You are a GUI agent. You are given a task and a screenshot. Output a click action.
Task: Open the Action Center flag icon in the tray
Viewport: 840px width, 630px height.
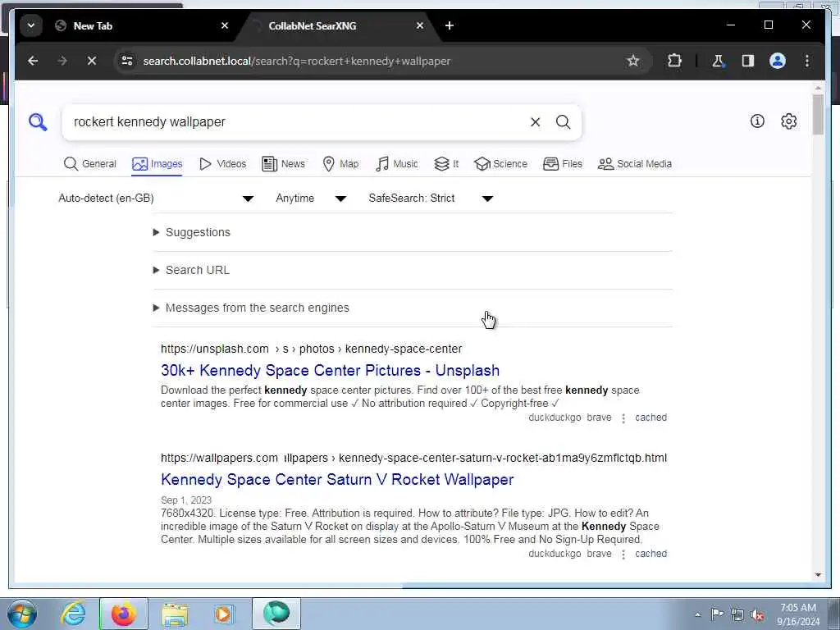(717, 614)
